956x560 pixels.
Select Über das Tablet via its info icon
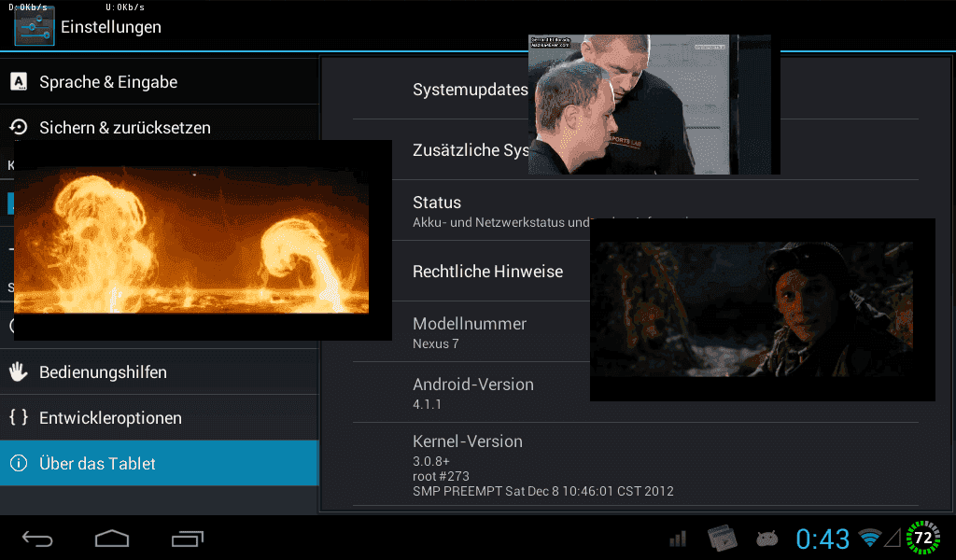[19, 463]
